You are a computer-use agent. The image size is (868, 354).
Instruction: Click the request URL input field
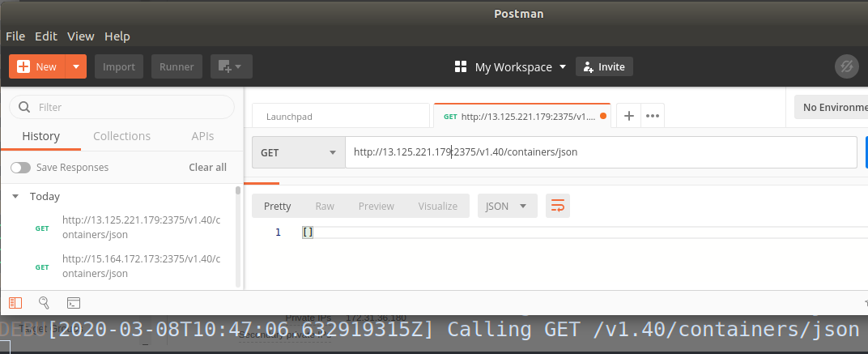[x=601, y=152]
